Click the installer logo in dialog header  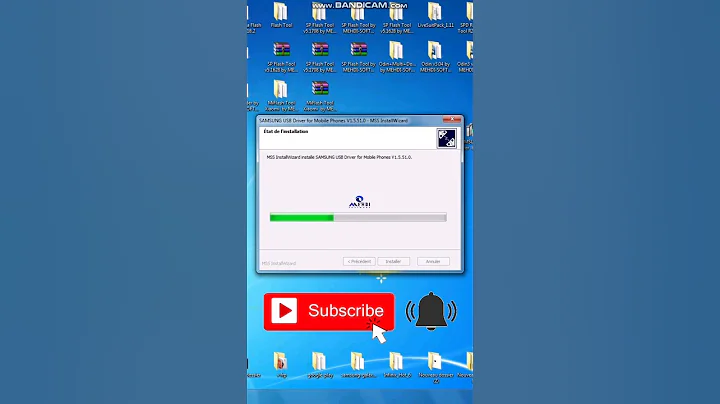point(446,138)
